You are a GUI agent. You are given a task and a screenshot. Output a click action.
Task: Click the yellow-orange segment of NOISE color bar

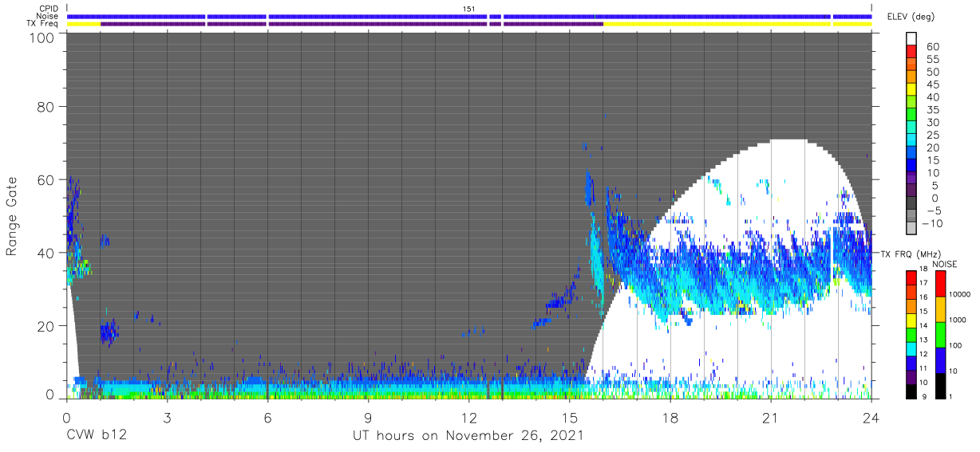tap(940, 309)
